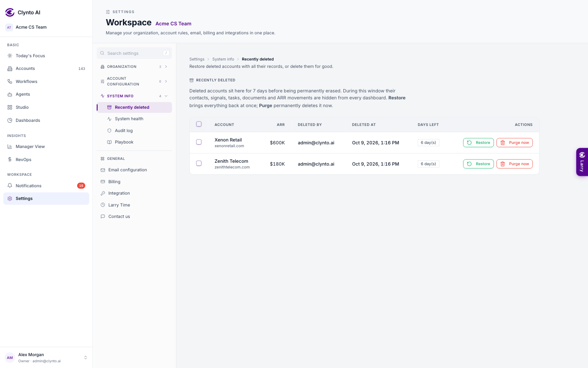Open Larry Time settings
This screenshot has width=588, height=368.
[134, 205]
